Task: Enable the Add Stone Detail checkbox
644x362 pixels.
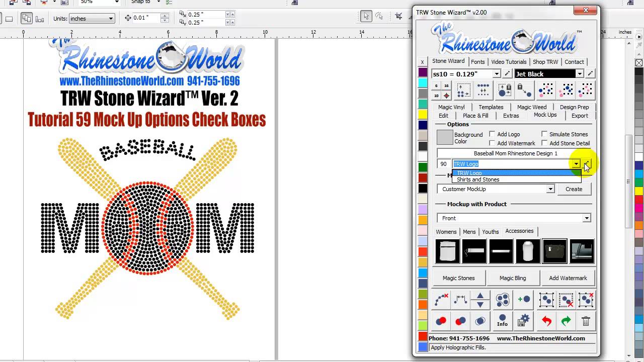Action: click(544, 143)
